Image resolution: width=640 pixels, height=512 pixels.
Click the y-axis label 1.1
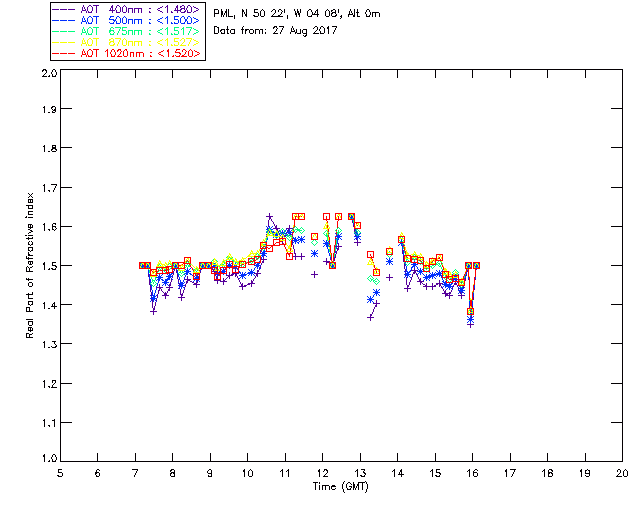point(49,423)
